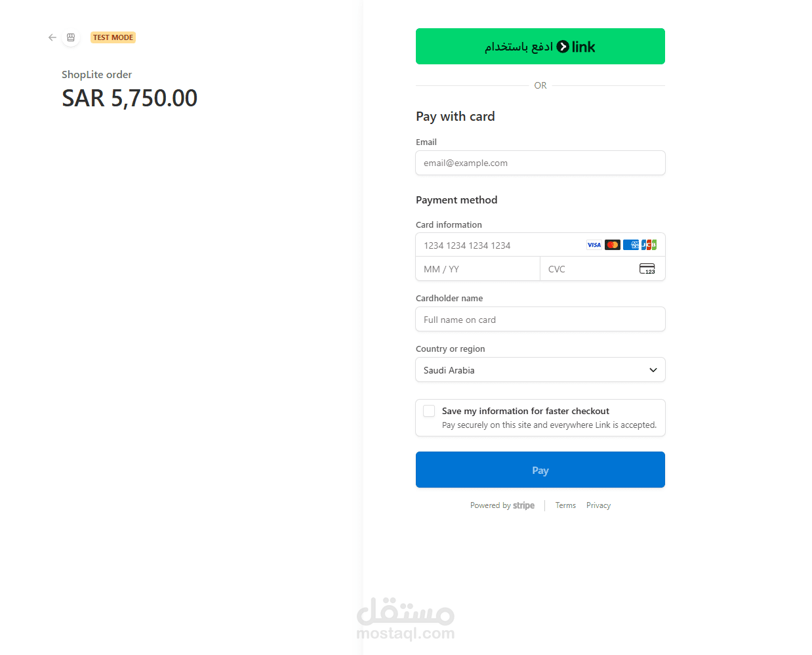Click the card number field
This screenshot has height=655, width=812.
click(x=498, y=245)
